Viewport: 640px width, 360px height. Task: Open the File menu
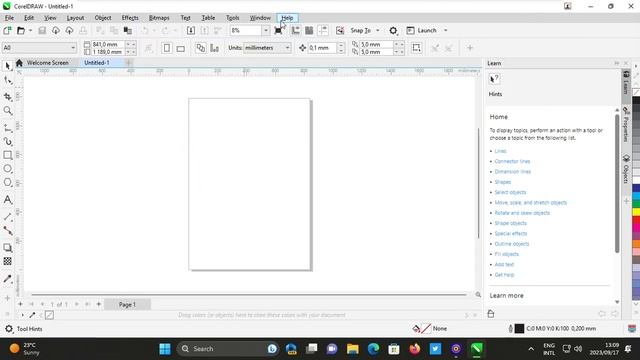point(9,18)
